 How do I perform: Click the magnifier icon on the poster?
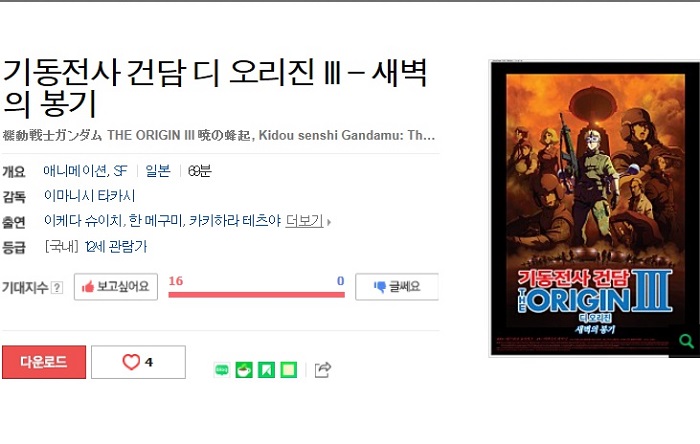[x=686, y=341]
